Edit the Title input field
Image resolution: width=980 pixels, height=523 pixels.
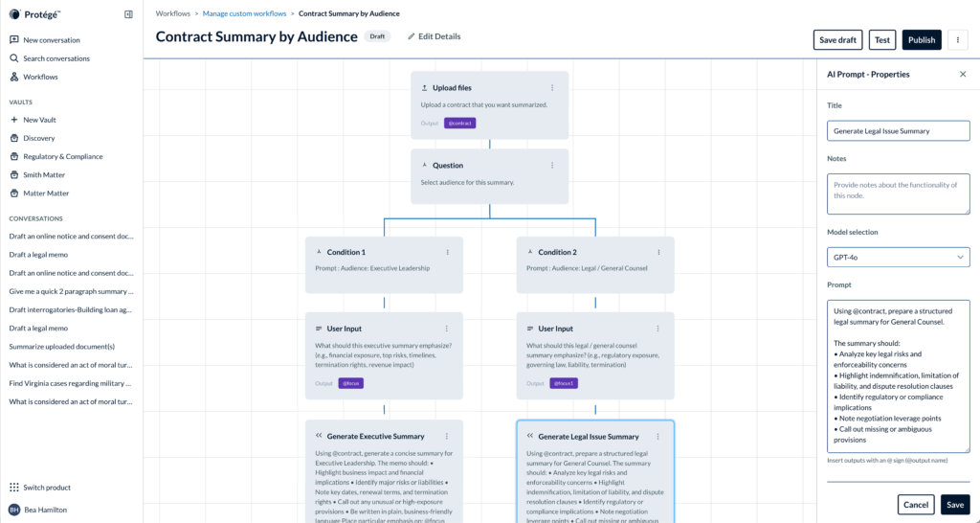click(898, 130)
